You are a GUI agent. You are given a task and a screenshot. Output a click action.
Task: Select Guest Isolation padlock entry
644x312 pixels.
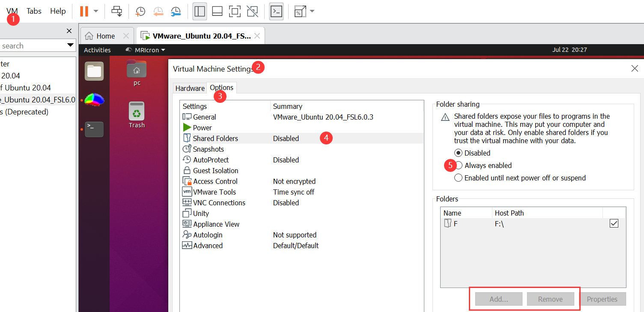coord(302,171)
